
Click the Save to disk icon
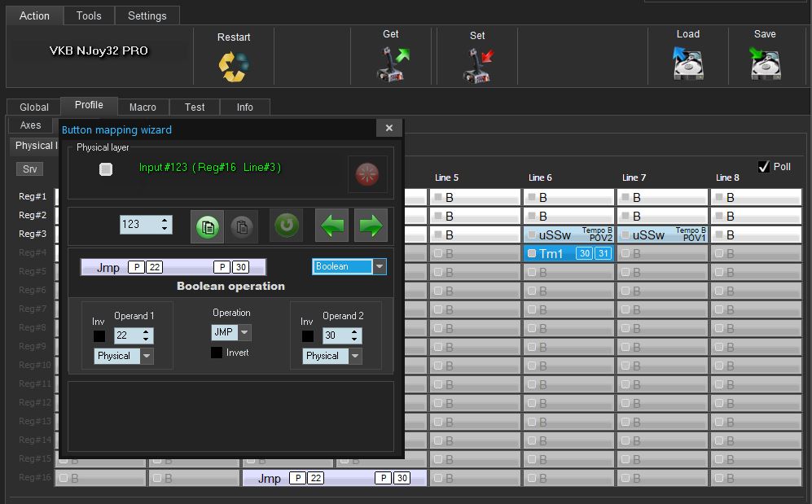tap(764, 64)
